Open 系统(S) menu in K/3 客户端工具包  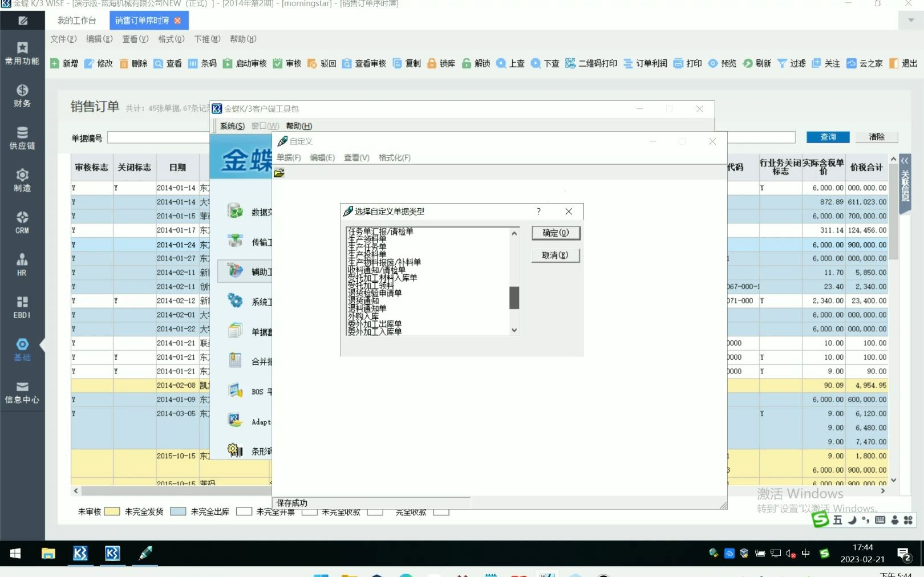point(232,126)
